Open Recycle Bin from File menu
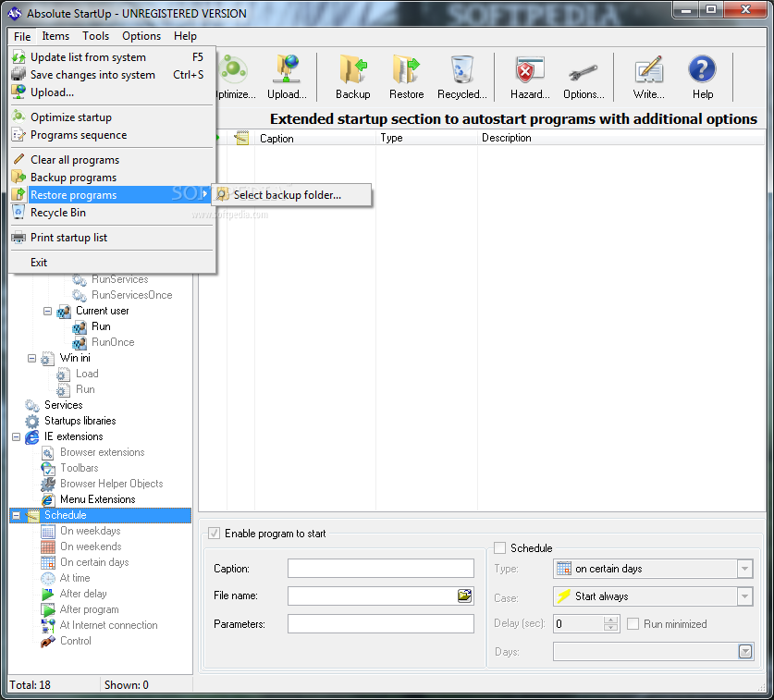Viewport: 774px width, 700px height. (x=113, y=213)
